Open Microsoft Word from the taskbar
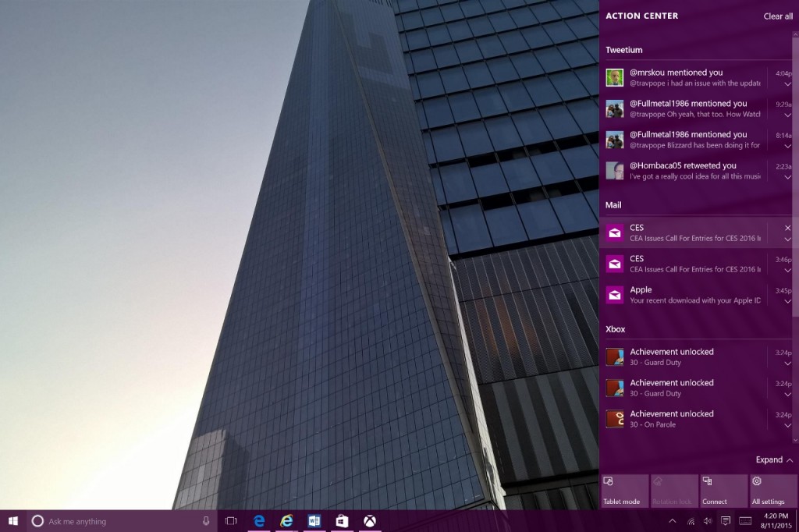 click(x=314, y=521)
